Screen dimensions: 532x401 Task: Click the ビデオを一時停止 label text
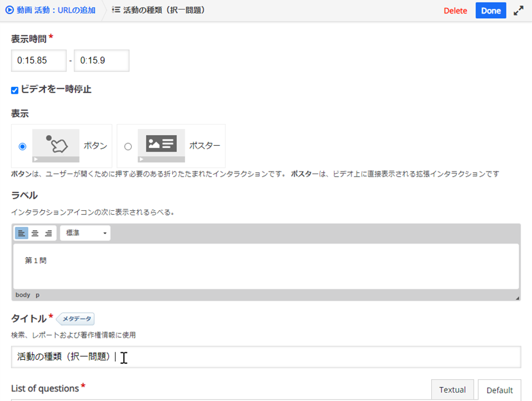pyautogui.click(x=56, y=89)
